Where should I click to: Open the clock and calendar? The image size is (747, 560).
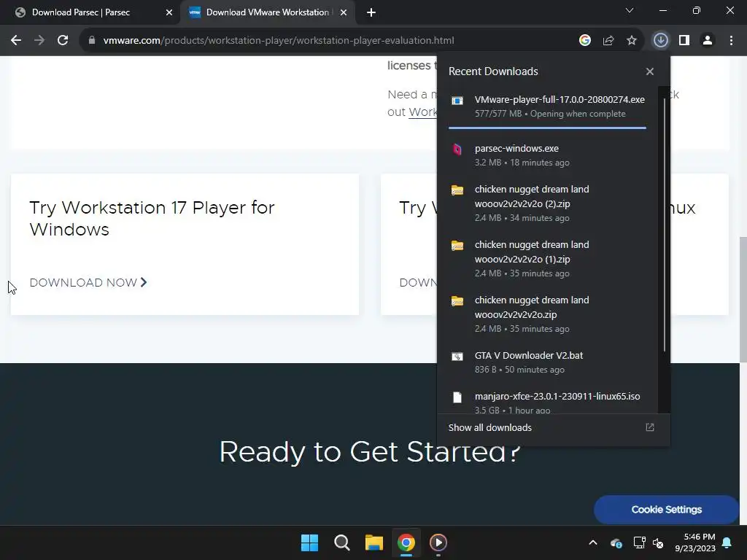(x=695, y=542)
